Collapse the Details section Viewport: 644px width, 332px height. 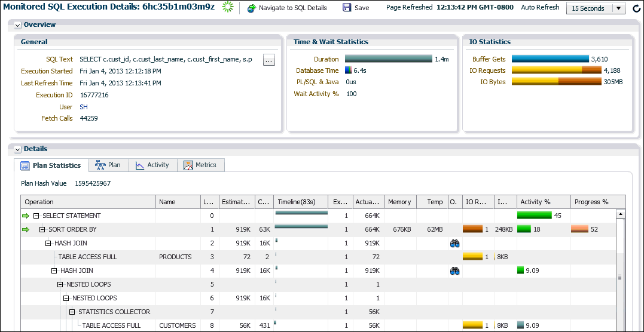pos(17,149)
